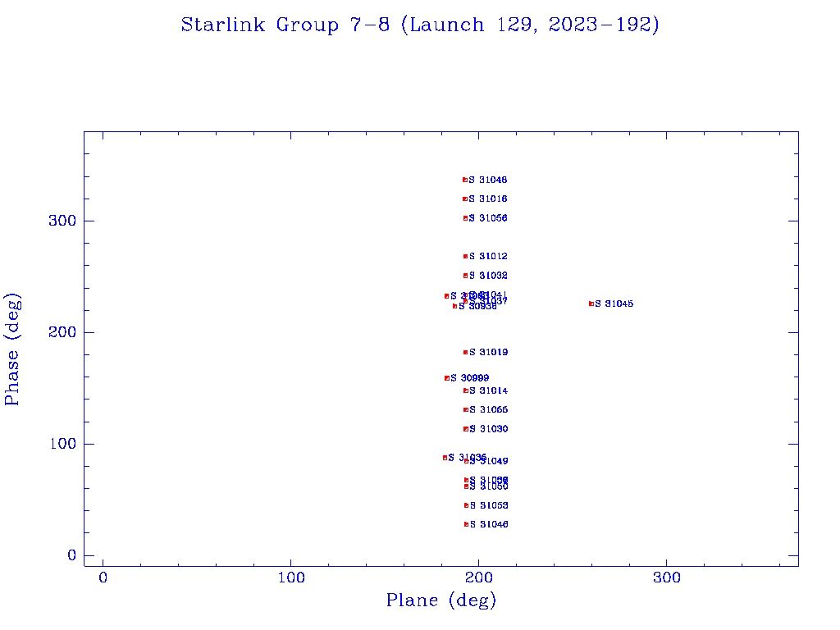Click the Plane axis tick label 100
The height and width of the screenshot is (630, 840).
click(291, 577)
